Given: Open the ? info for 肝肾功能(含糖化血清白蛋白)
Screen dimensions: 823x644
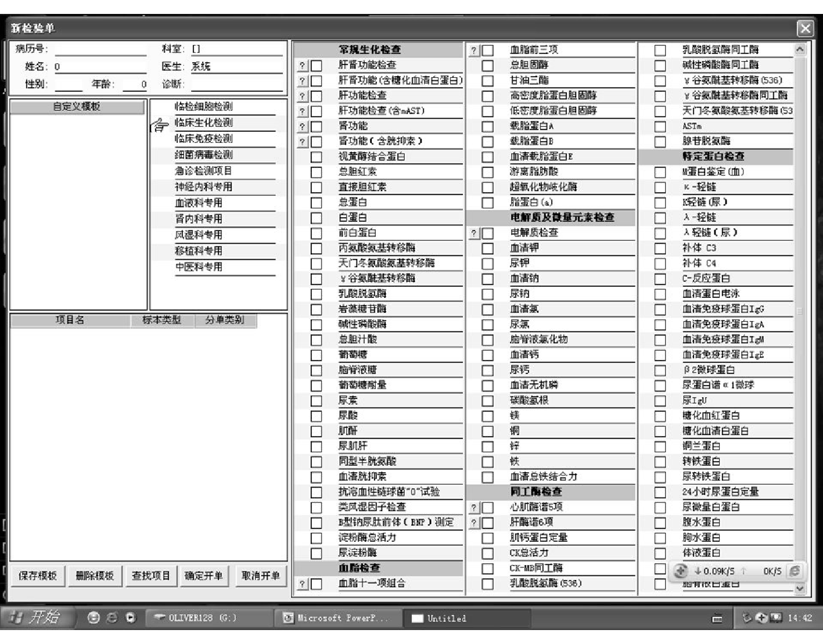Looking at the screenshot, I should 302,81.
